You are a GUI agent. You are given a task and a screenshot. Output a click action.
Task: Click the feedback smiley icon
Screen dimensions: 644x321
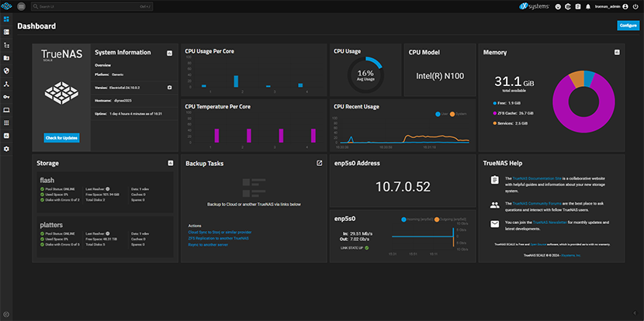click(x=558, y=6)
